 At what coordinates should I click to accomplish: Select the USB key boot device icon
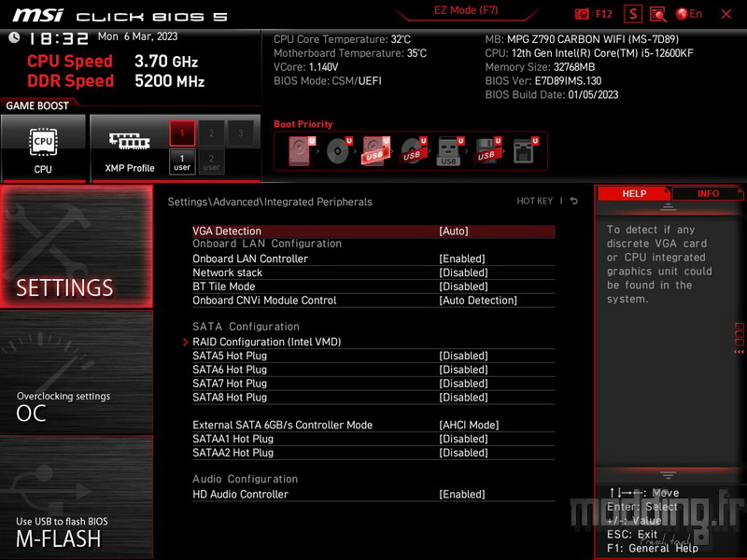[x=450, y=151]
